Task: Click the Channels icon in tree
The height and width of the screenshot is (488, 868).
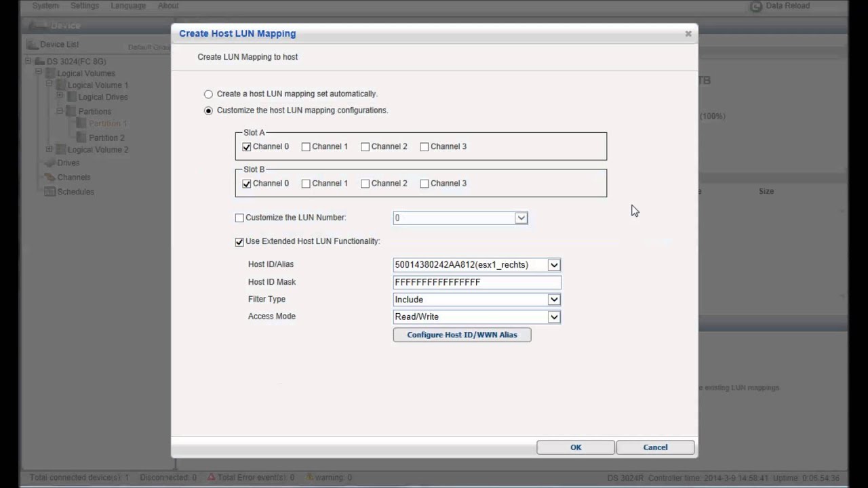Action: 50,178
